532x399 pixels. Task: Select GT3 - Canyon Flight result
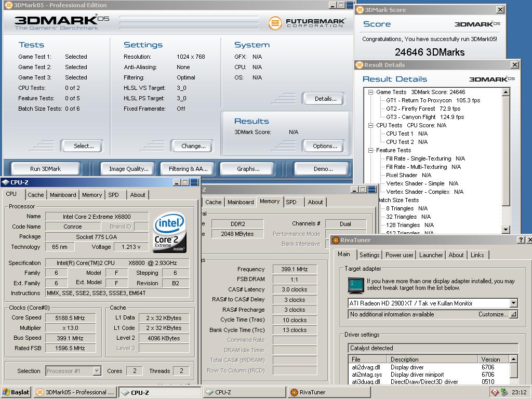pyautogui.click(x=425, y=117)
